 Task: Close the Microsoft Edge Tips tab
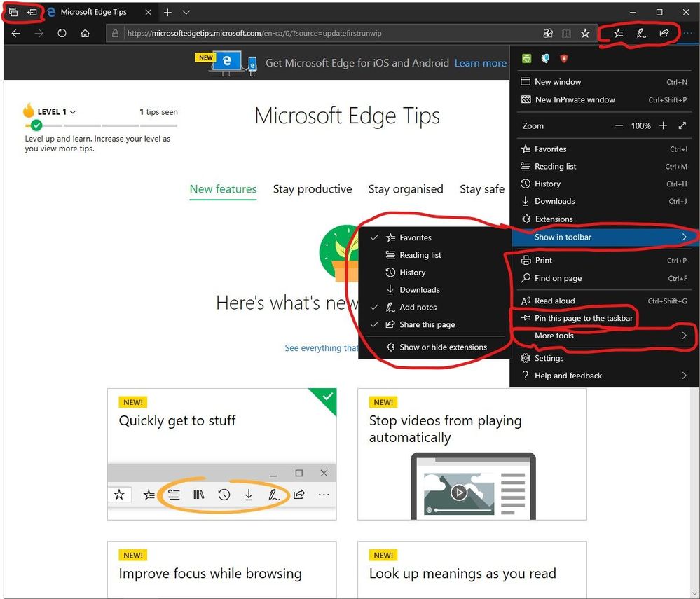coord(149,13)
